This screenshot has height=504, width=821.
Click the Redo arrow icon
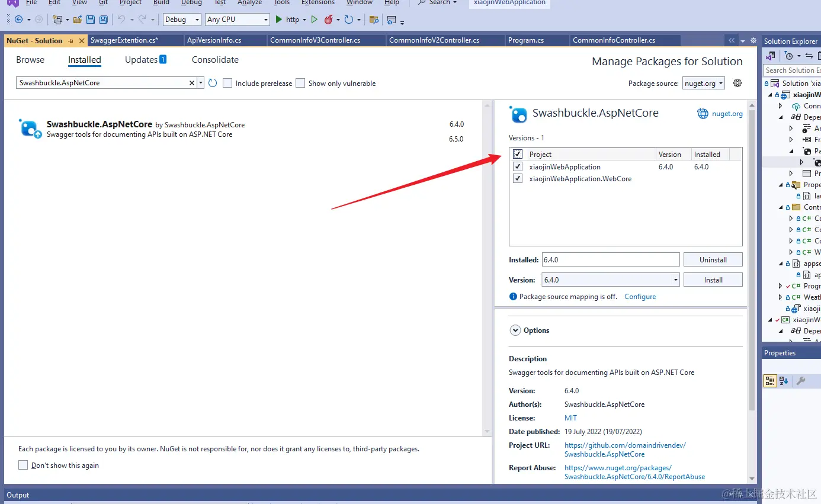[142, 20]
